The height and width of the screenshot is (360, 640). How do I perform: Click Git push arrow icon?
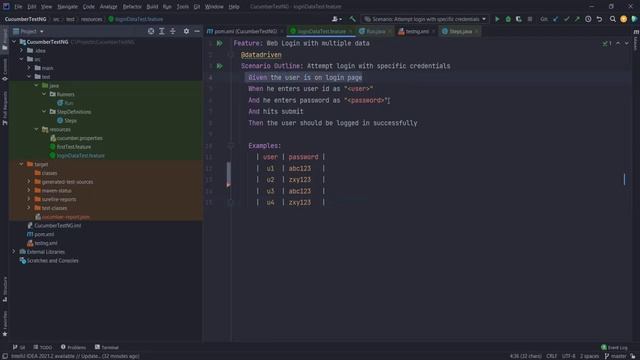[x=577, y=19]
